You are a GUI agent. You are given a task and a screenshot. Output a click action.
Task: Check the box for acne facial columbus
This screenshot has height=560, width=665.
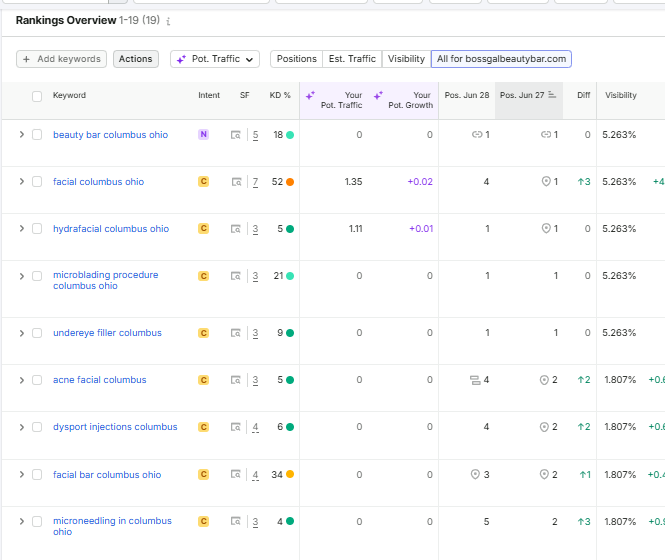point(37,380)
